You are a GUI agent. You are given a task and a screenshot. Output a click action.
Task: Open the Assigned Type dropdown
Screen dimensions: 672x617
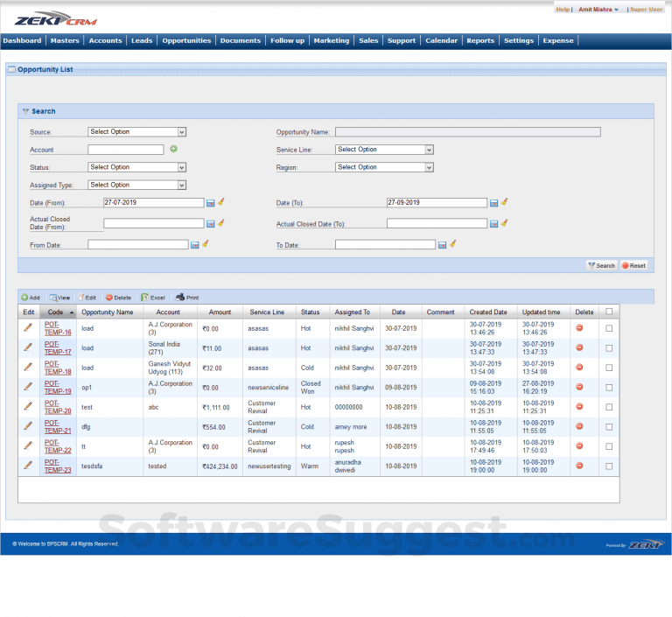coord(137,185)
